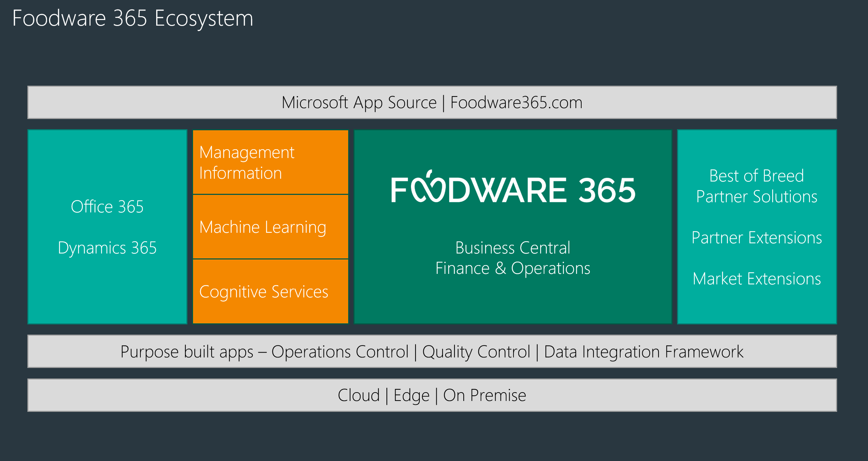Click the Office 365 teal panel
This screenshot has height=461, width=868.
tap(107, 206)
